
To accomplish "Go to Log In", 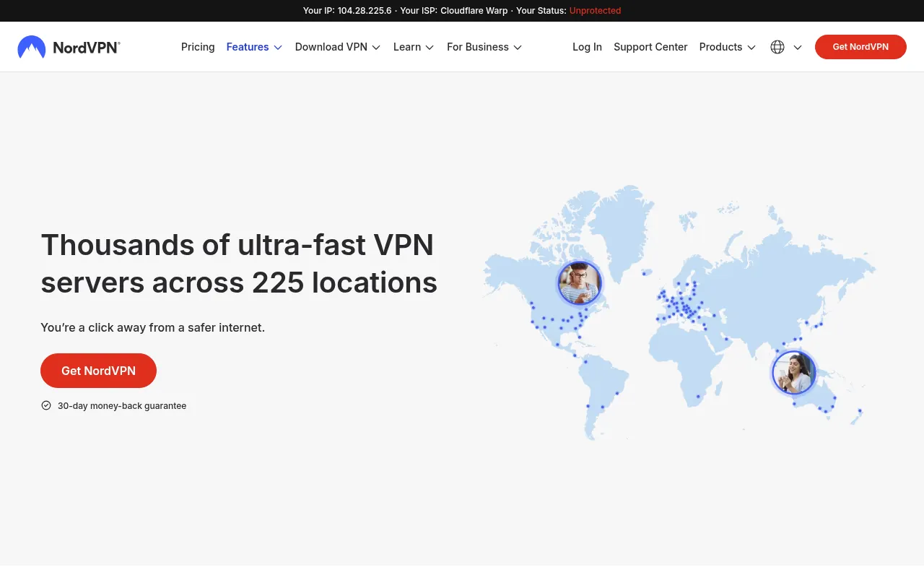I will pyautogui.click(x=587, y=47).
